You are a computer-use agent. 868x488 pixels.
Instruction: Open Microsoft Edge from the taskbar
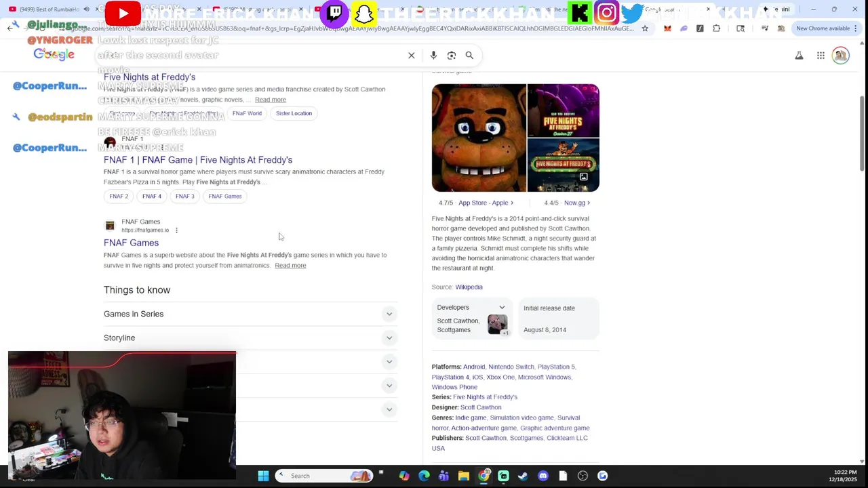[x=424, y=476]
